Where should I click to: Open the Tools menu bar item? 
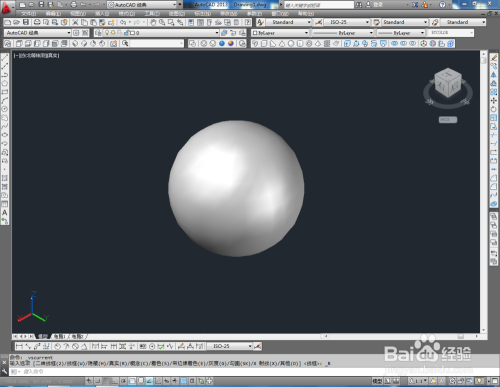tap(152, 14)
